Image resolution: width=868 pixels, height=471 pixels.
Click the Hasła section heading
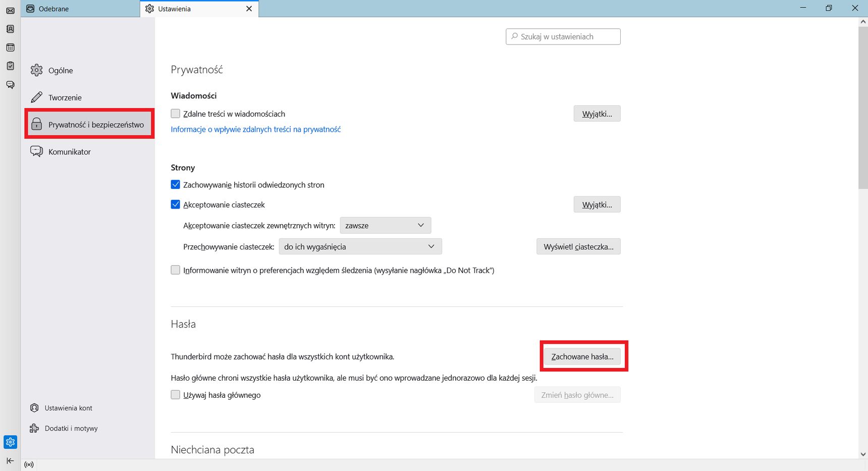pos(183,324)
